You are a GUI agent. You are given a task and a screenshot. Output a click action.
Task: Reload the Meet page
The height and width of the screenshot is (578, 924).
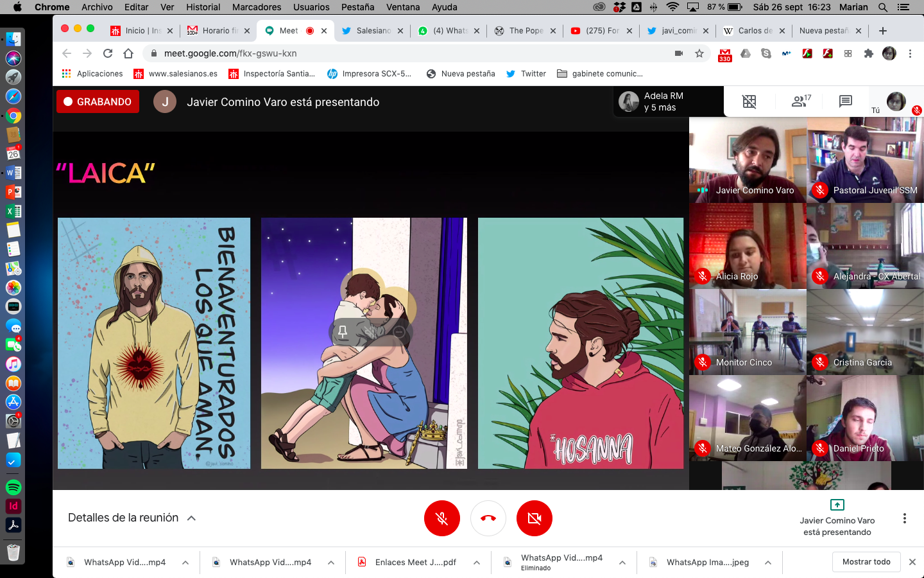click(108, 53)
